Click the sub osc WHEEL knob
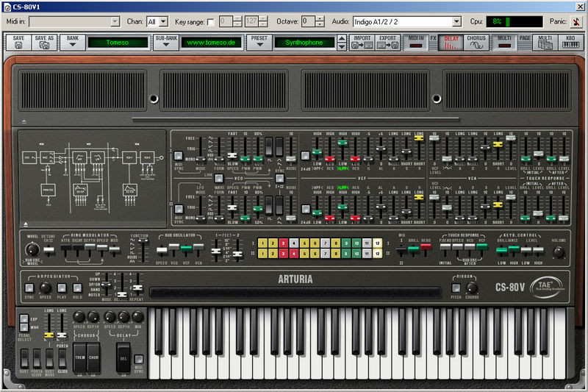The width and height of the screenshot is (588, 392). pos(32,249)
